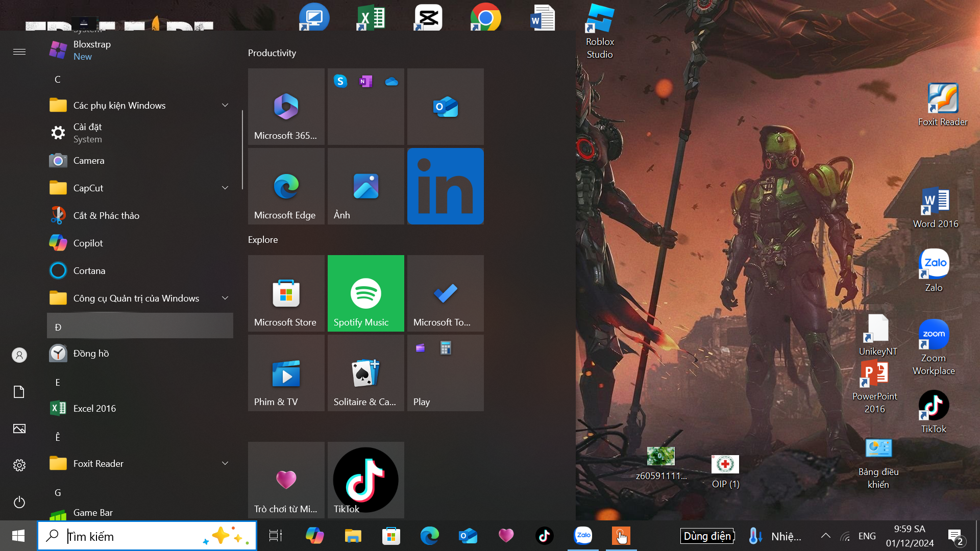
Task: Open Phim & TV tile
Action: (x=286, y=373)
